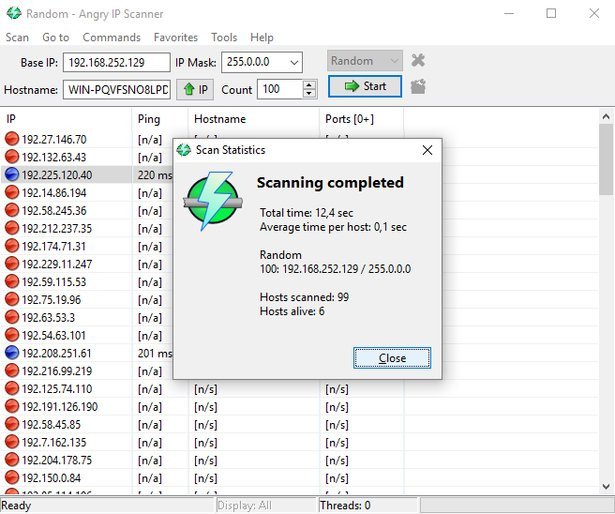The image size is (615, 514).
Task: Increase Count value with up stepper arrow
Action: tap(309, 85)
